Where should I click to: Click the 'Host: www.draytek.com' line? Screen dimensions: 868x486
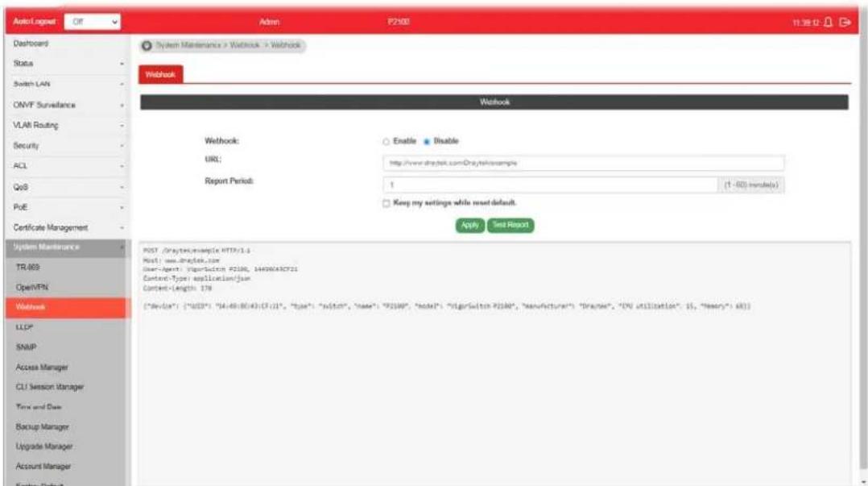pos(181,260)
